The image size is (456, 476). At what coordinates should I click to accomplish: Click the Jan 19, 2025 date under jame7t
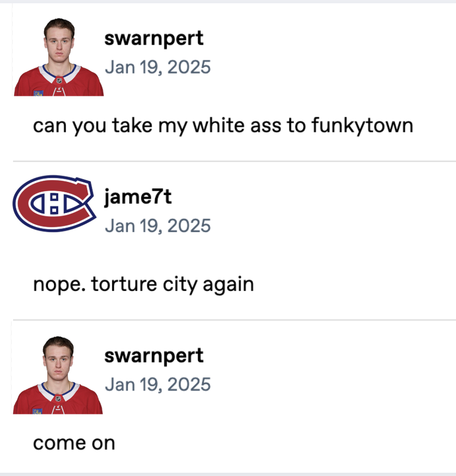(x=158, y=226)
